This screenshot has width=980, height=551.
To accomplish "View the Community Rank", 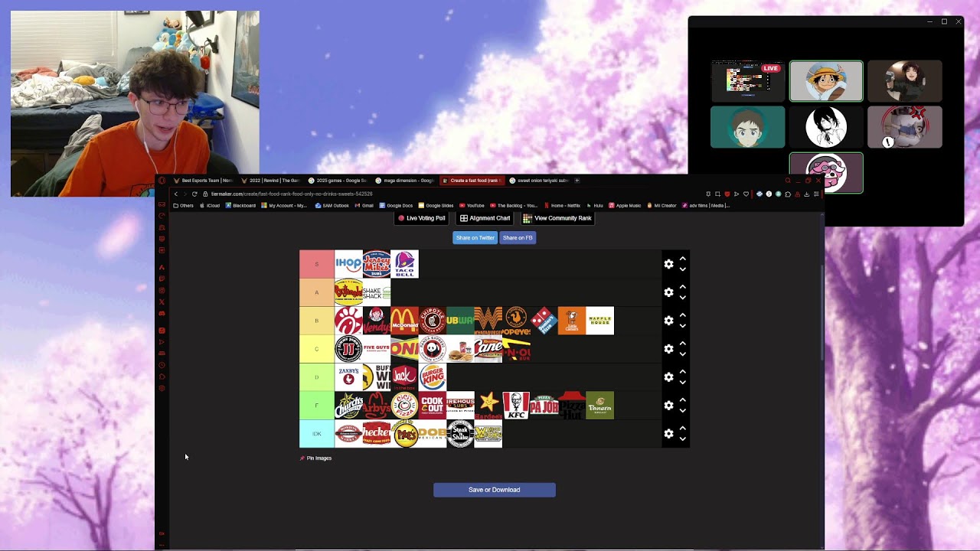I will pos(557,218).
